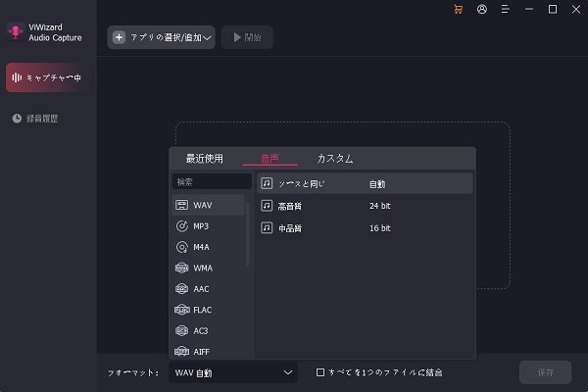Screen dimensions: 588x392
Task: Select the WMA format icon
Action: pos(182,268)
